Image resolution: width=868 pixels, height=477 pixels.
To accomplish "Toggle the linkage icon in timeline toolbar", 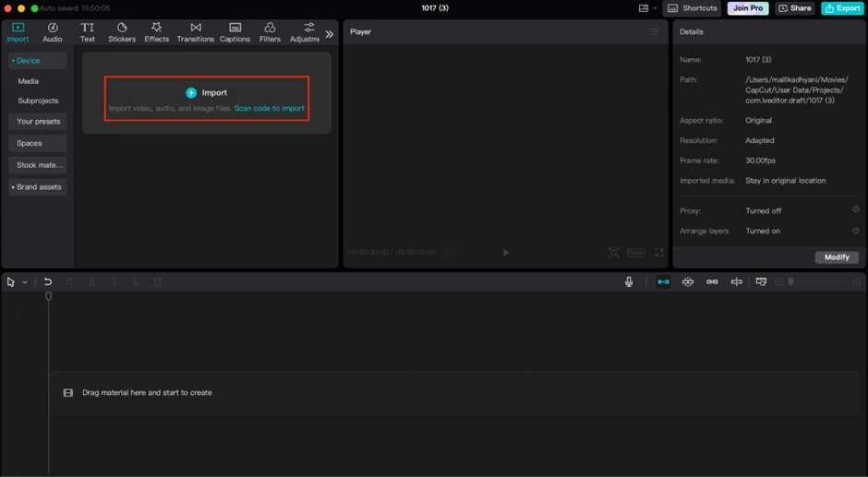I will click(712, 281).
